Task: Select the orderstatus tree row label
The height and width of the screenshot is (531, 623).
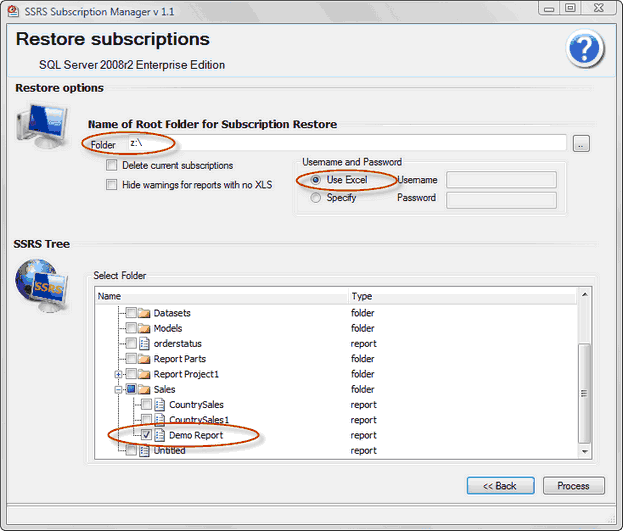Action: pos(178,343)
